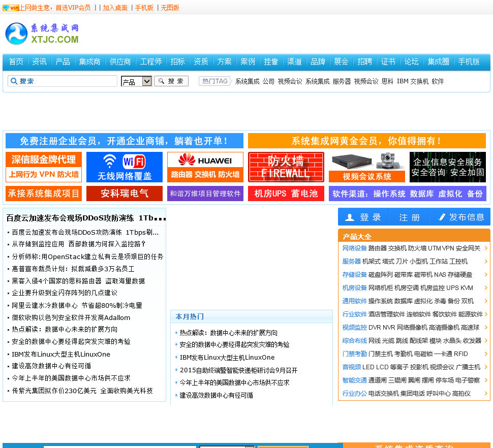Open the 软件渠道 操作系统 数据库 banner
The image size is (493, 448).
[408, 194]
